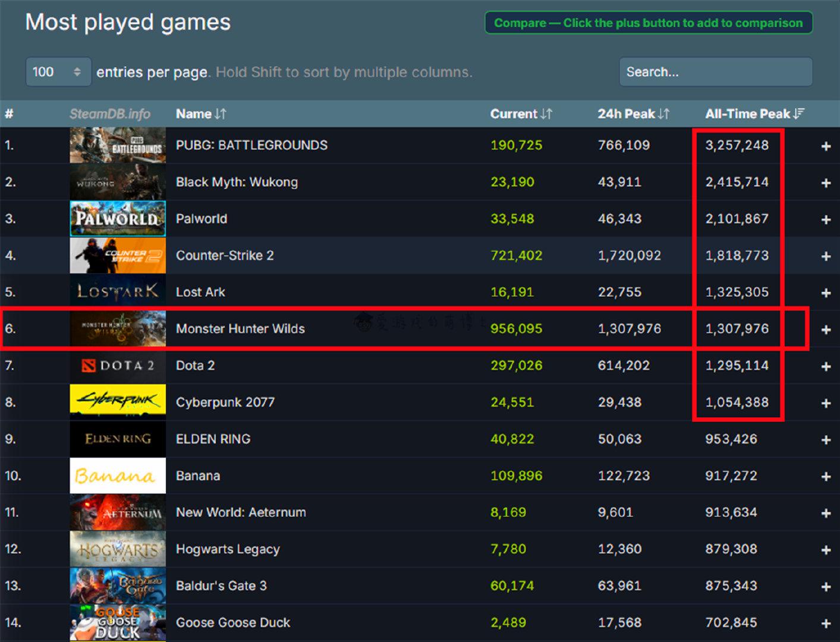Viewport: 840px width, 642px height.
Task: Click the Palworld game thumbnail
Action: tap(118, 219)
